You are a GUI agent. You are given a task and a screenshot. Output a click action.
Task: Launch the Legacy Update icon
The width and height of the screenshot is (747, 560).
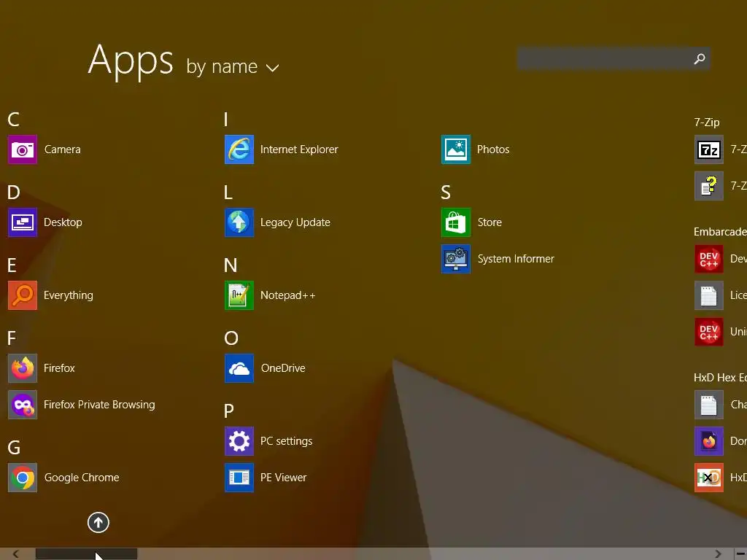coord(239,222)
